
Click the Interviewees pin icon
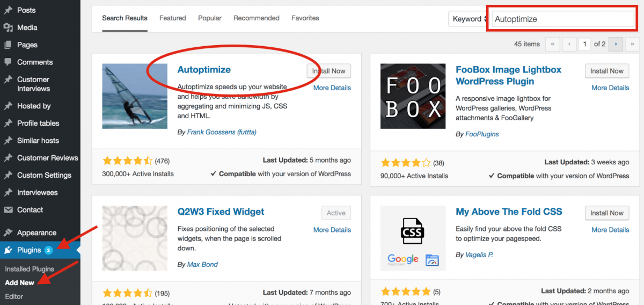tap(8, 192)
